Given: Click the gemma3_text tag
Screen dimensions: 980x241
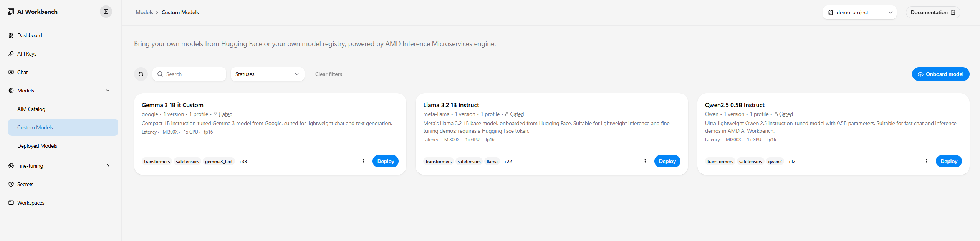Looking at the screenshot, I should pyautogui.click(x=219, y=162).
